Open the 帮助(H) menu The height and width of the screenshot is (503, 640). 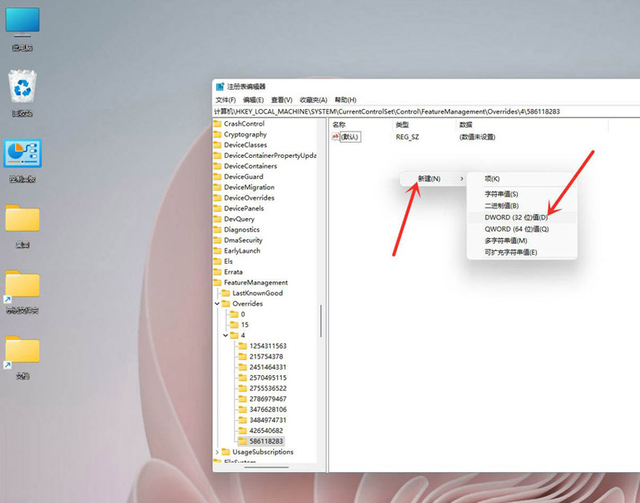346,100
